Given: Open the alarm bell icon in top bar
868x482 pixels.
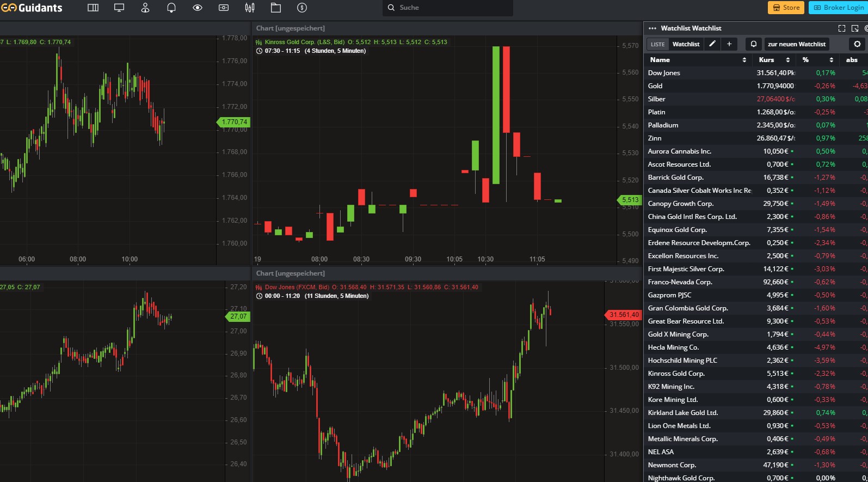Looking at the screenshot, I should (x=171, y=8).
